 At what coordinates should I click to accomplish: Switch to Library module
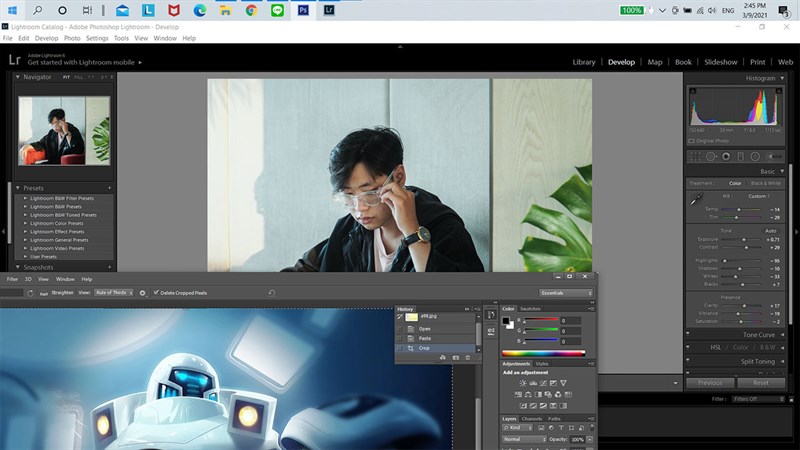(x=584, y=62)
